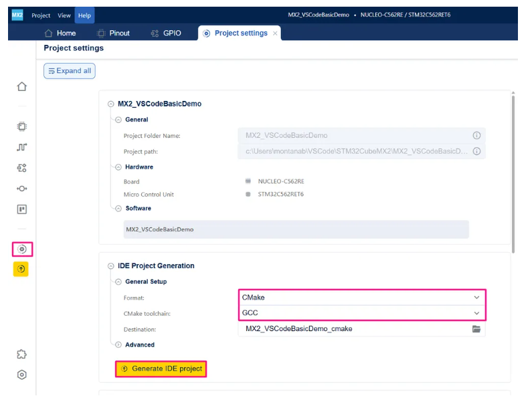Click the board icon next to NUCLEO-C562RE
The image size is (532, 402).
click(x=248, y=181)
